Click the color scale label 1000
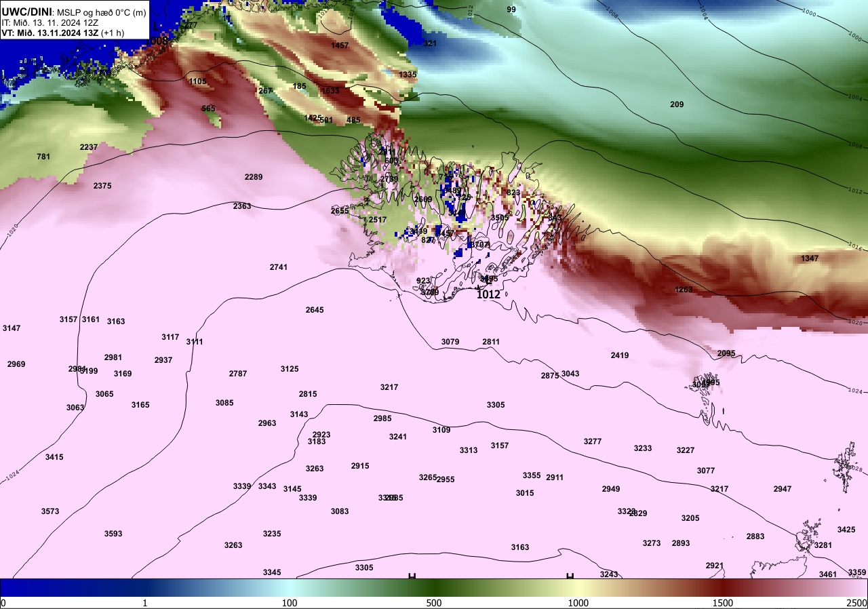The image size is (868, 609). [x=578, y=603]
